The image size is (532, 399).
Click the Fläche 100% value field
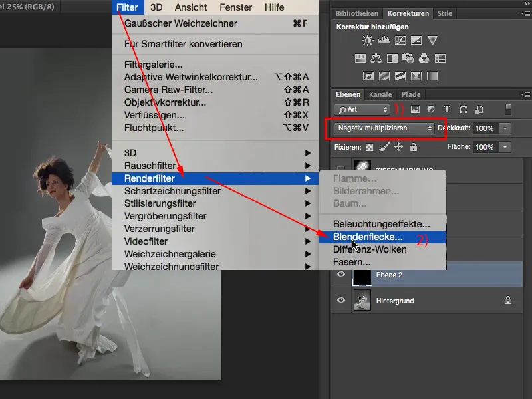click(485, 147)
